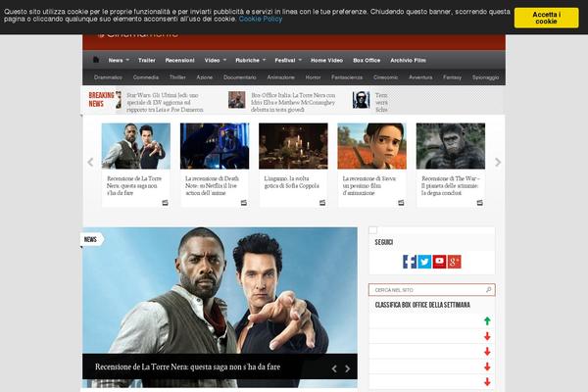
Task: Select the Cinecomic genre
Action: tap(385, 77)
